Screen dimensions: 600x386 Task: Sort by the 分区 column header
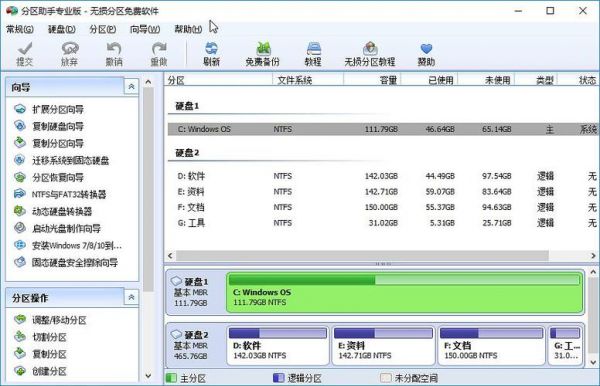[x=219, y=80]
